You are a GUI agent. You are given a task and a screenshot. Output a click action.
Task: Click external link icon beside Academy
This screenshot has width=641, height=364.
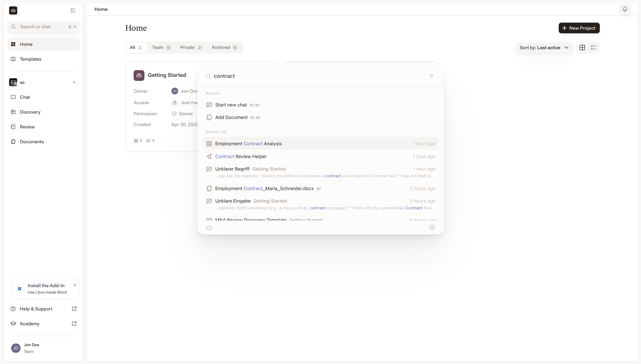[x=74, y=324]
